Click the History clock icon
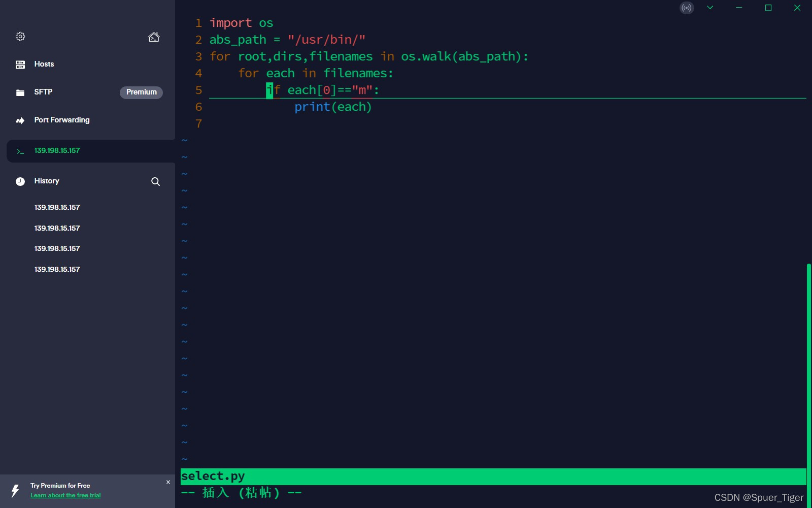The height and width of the screenshot is (508, 812). click(20, 181)
